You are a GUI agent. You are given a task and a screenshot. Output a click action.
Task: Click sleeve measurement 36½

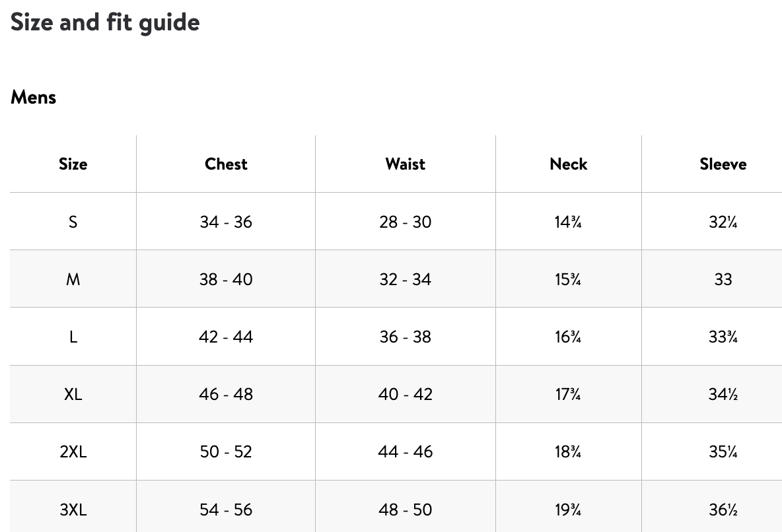click(723, 510)
